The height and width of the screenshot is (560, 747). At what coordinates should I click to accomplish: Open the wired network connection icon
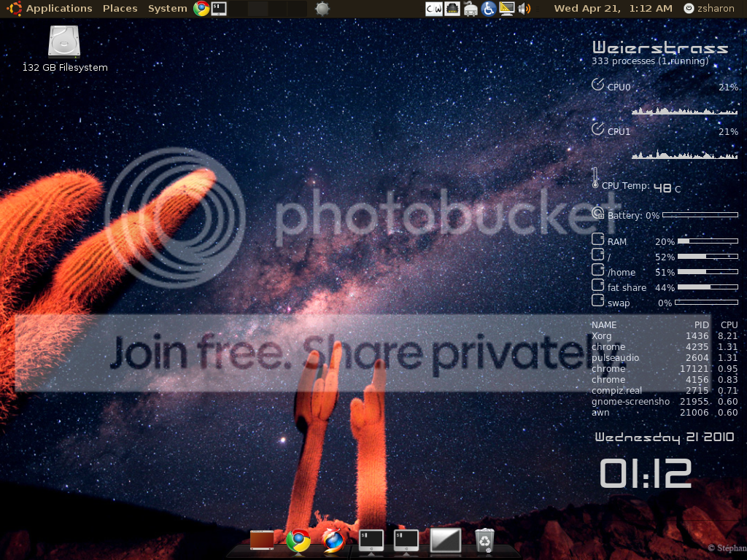452,9
